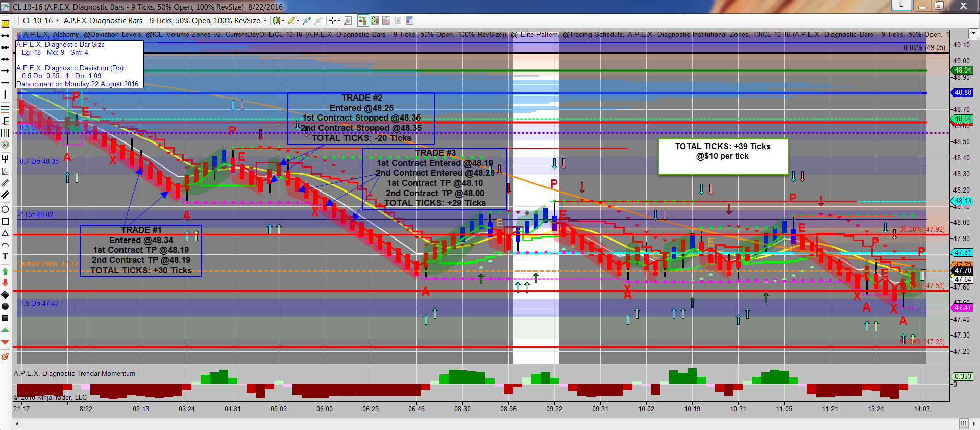
Task: Select the Fibonacci time extensions tool
Action: click(x=5, y=133)
